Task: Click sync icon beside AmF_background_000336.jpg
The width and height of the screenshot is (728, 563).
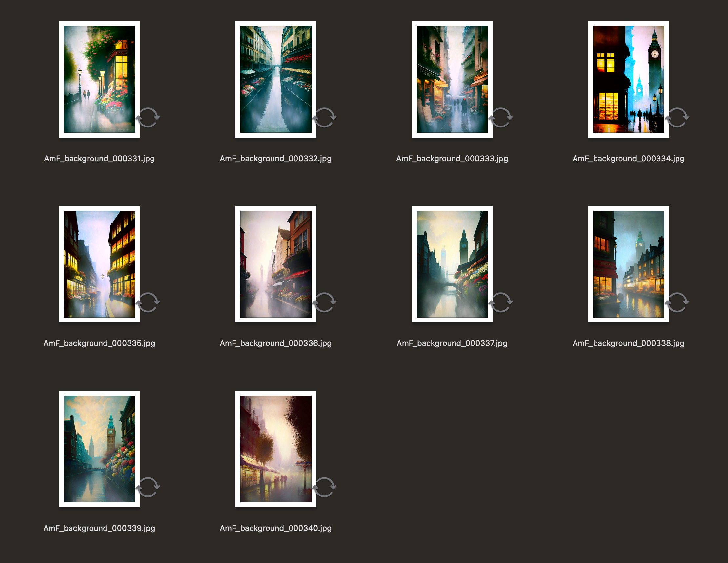Action: click(x=325, y=302)
